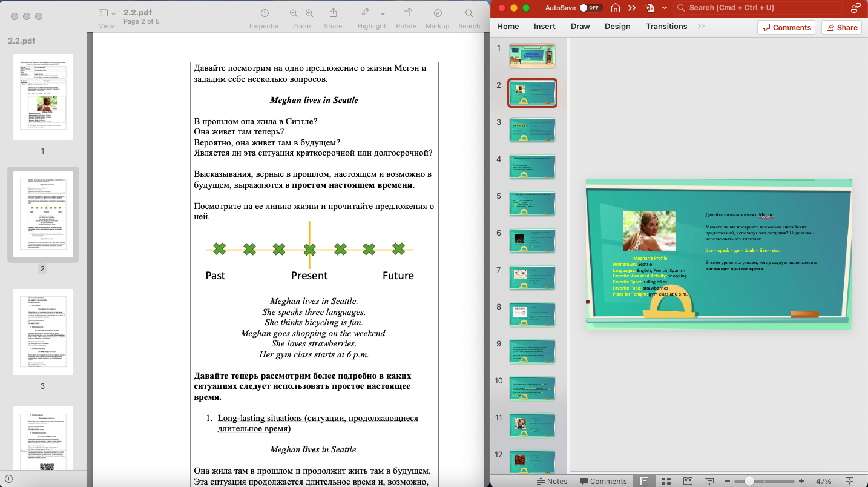Click the Share button in PowerPoint
868x487 pixels.
point(841,27)
